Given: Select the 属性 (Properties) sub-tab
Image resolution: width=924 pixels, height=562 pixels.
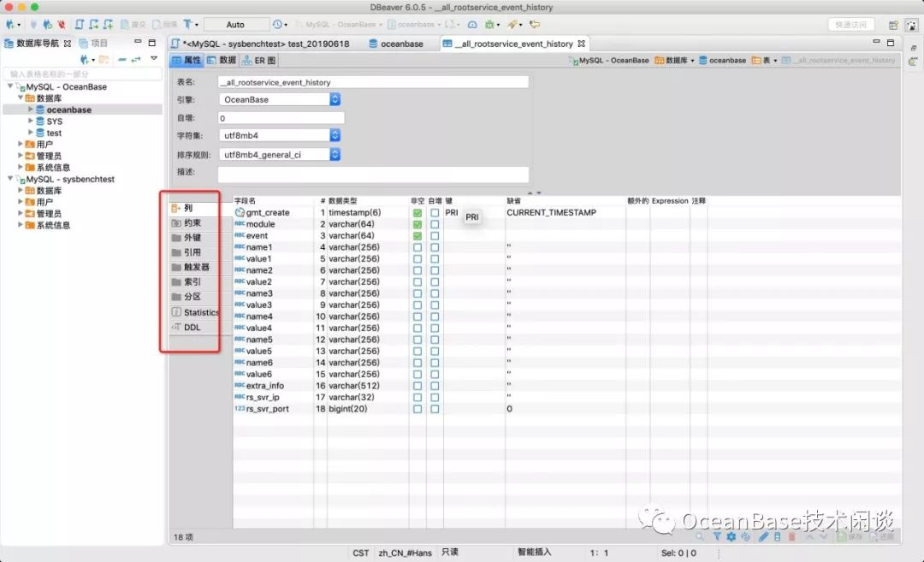Looking at the screenshot, I should click(187, 60).
